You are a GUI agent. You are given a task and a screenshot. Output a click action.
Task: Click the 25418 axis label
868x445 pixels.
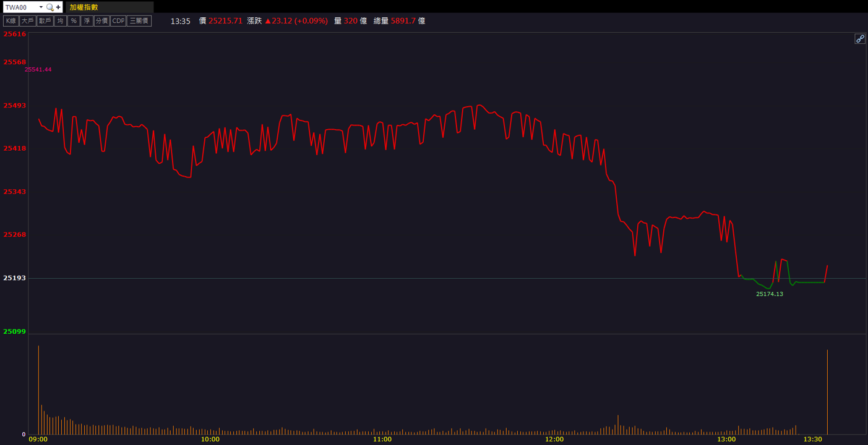pyautogui.click(x=15, y=149)
